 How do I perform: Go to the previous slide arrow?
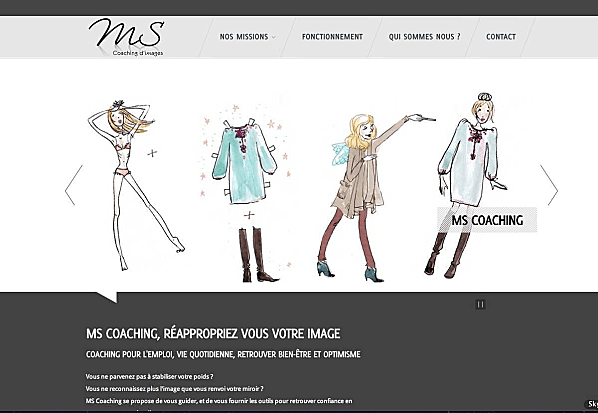[74, 185]
